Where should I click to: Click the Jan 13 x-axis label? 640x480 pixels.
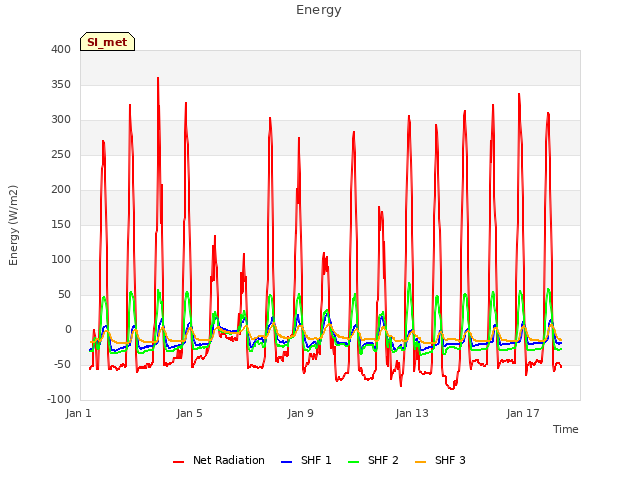pyautogui.click(x=412, y=413)
